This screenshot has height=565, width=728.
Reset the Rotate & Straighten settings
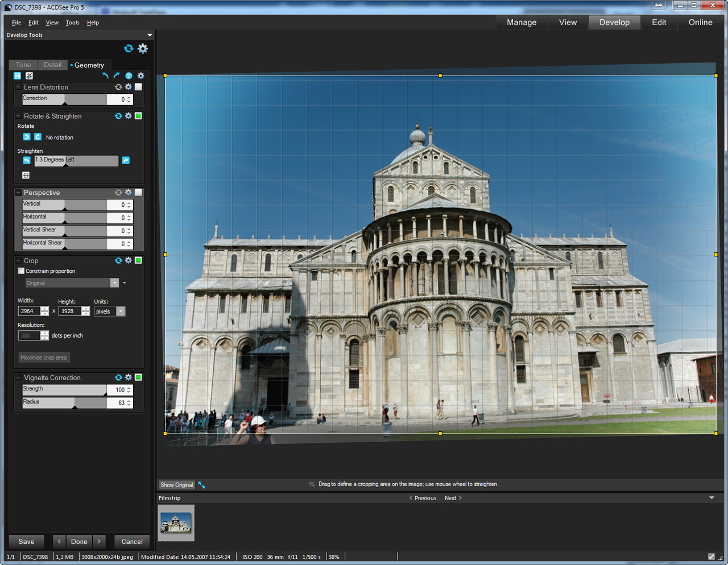(x=118, y=116)
